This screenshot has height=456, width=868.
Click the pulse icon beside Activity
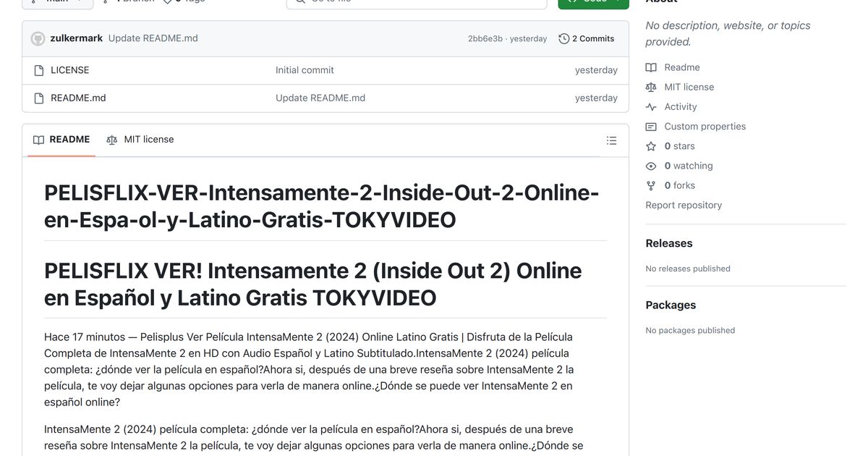(x=651, y=106)
